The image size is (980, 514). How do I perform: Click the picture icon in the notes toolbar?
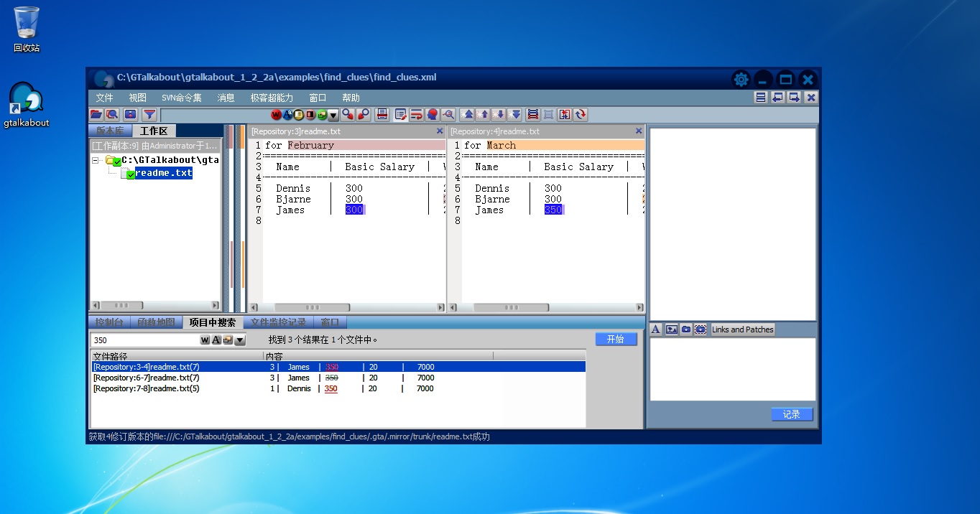[x=672, y=330]
